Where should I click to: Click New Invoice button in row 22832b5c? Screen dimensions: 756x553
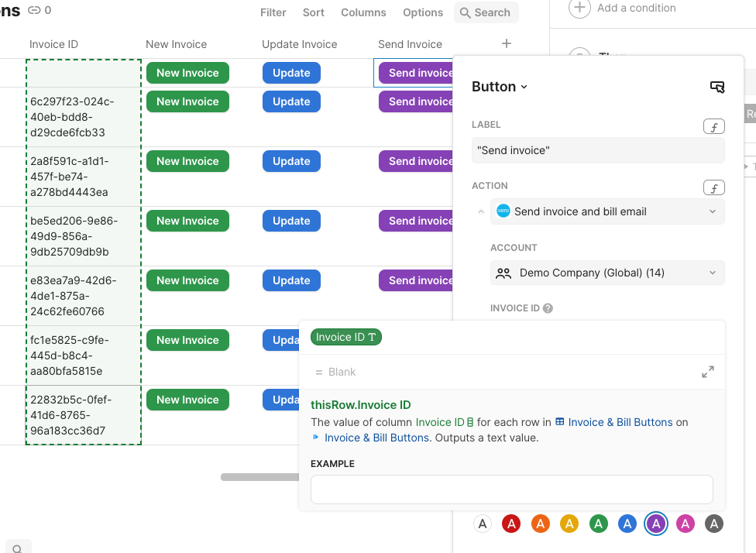[187, 400]
